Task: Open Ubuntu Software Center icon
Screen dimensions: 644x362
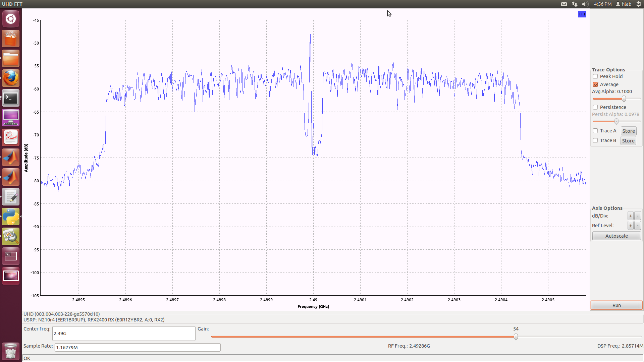Action: pos(11,39)
